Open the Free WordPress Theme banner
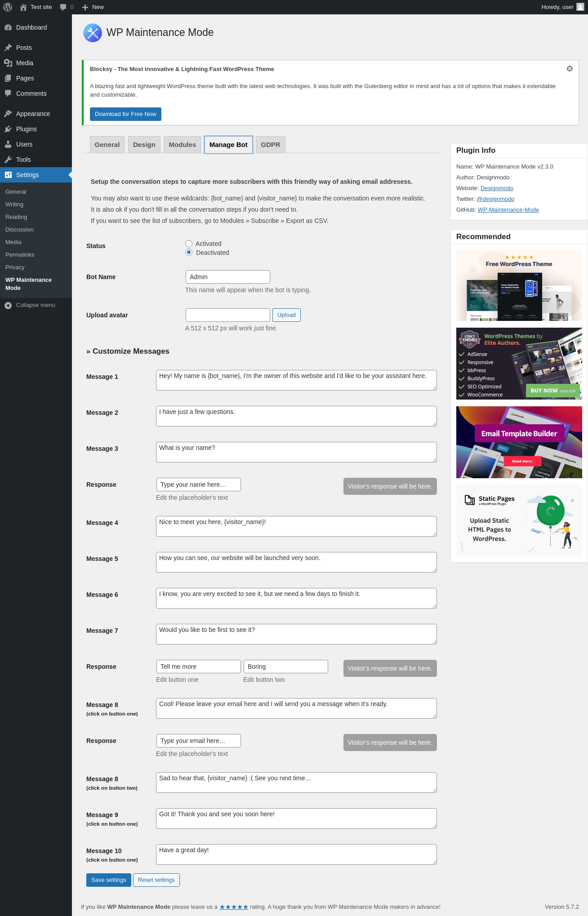This screenshot has width=588, height=916. pos(519,285)
